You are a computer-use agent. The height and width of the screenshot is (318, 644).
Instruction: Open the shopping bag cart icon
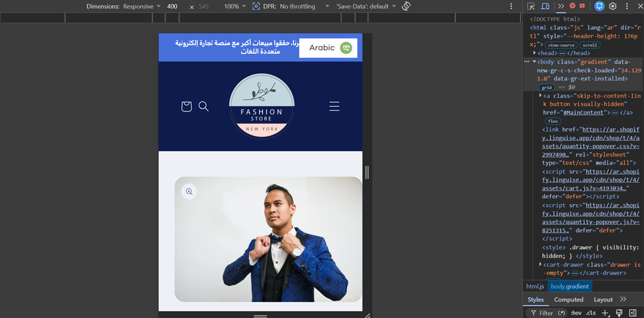tap(187, 107)
